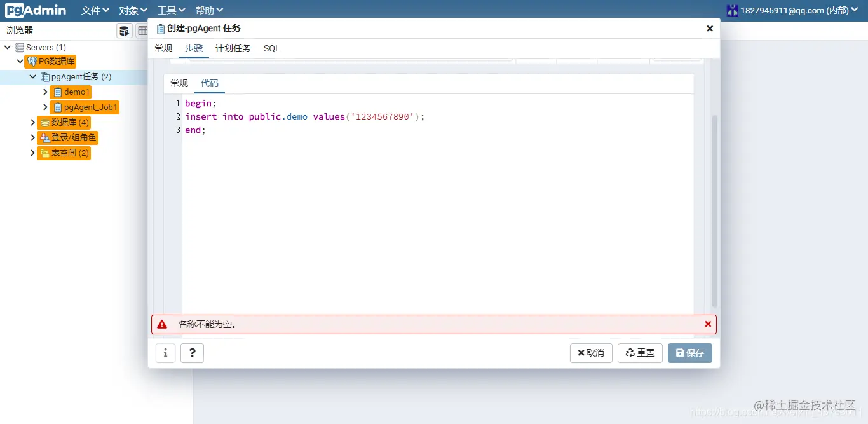Select the 表空间 (2) tree item label
This screenshot has width=868, height=424.
71,153
